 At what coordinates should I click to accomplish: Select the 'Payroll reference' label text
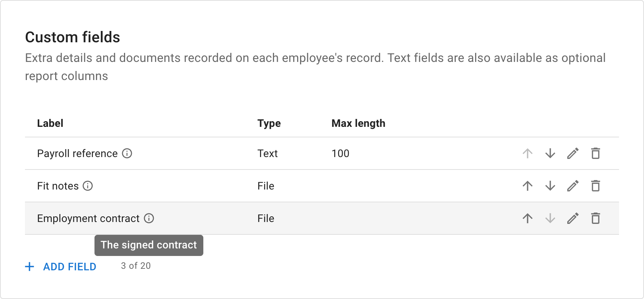[77, 153]
